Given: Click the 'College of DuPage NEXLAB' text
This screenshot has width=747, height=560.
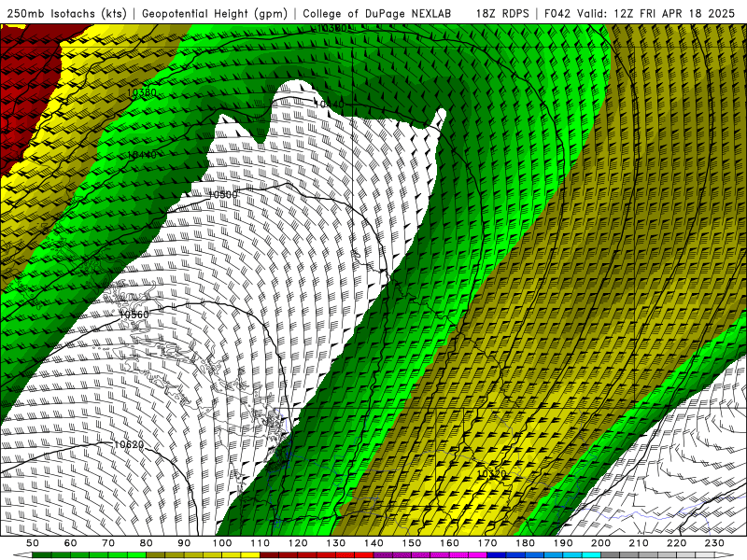Looking at the screenshot, I should [x=377, y=13].
